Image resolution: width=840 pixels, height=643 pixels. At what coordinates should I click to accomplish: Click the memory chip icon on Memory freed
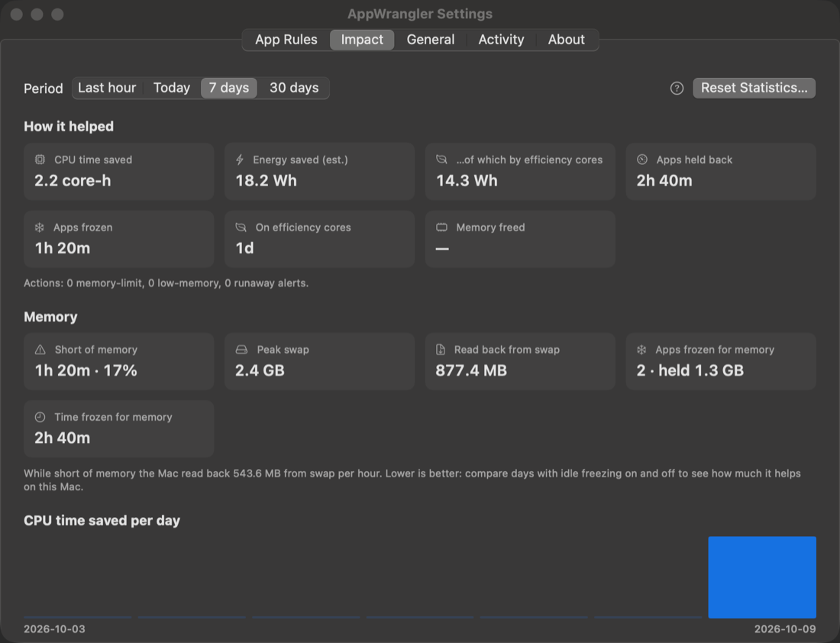441,228
